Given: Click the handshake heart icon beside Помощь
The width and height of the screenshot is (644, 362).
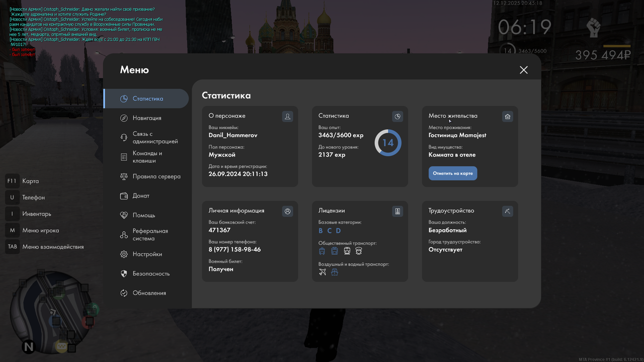Looking at the screenshot, I should pos(124,215).
